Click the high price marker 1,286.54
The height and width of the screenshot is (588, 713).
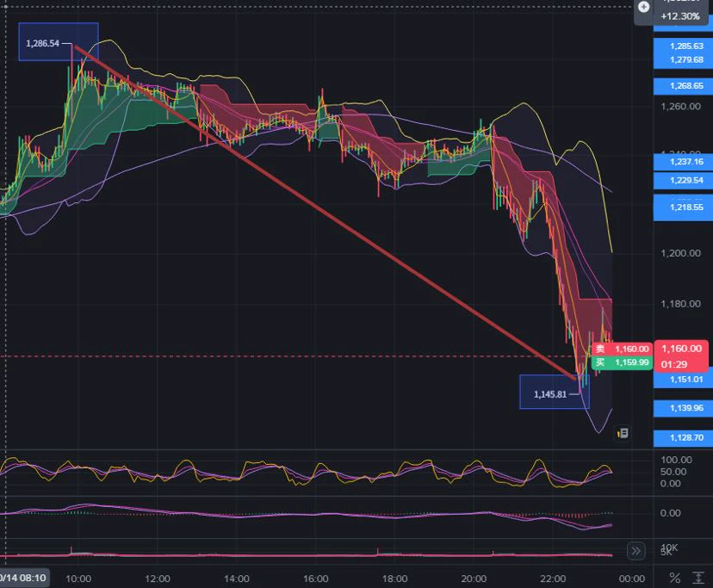[42, 43]
